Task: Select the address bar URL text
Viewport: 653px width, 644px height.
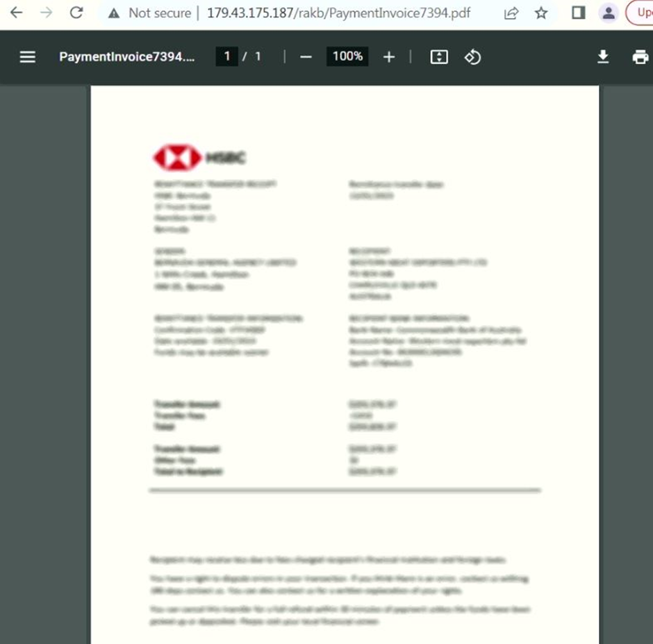Action: point(338,13)
